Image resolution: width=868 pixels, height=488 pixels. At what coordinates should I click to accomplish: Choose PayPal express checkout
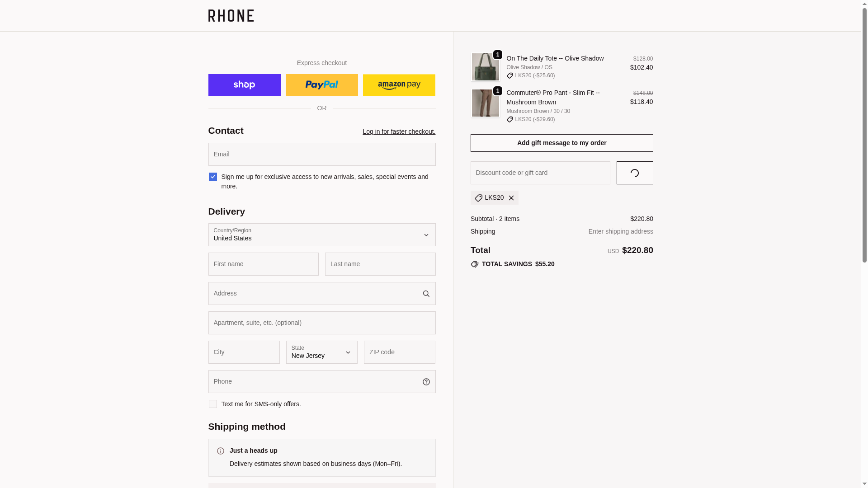coord(321,85)
